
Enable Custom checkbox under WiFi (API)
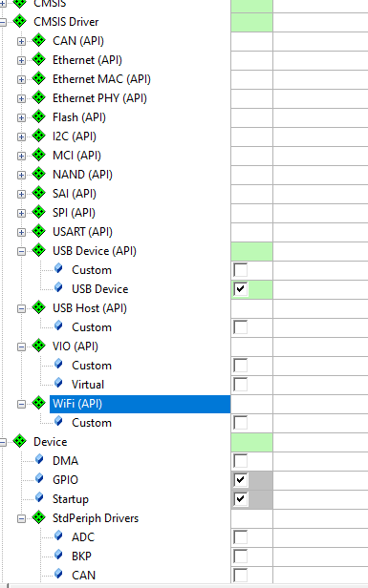point(240,423)
